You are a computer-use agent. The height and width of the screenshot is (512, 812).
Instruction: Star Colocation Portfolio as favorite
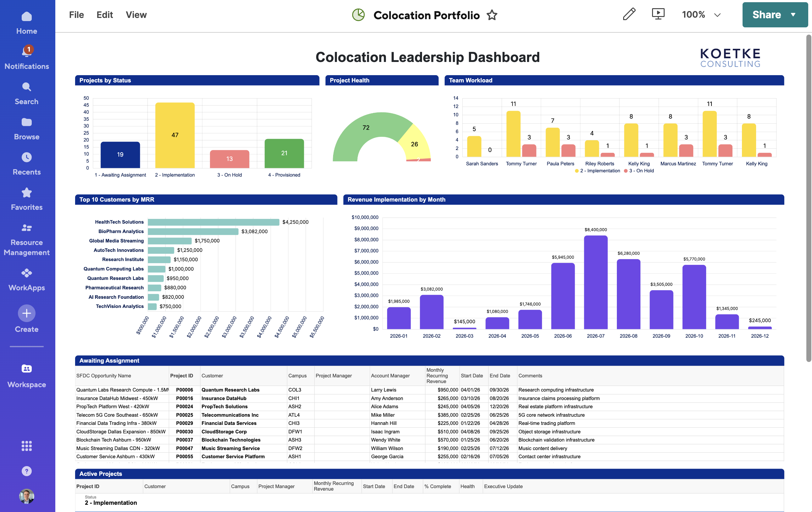coord(492,15)
